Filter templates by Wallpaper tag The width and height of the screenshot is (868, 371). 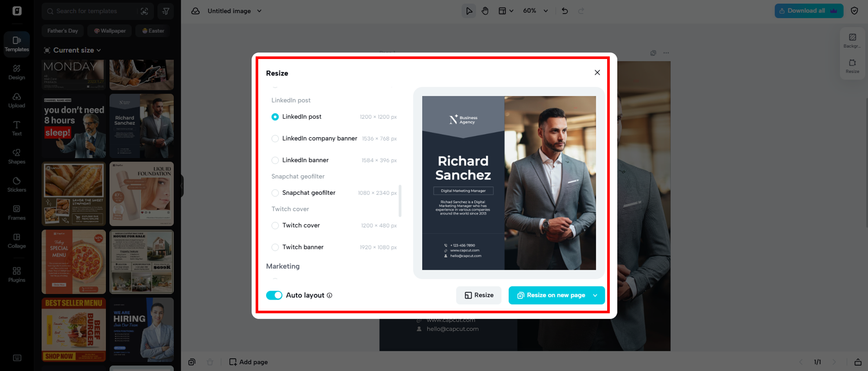pyautogui.click(x=110, y=31)
